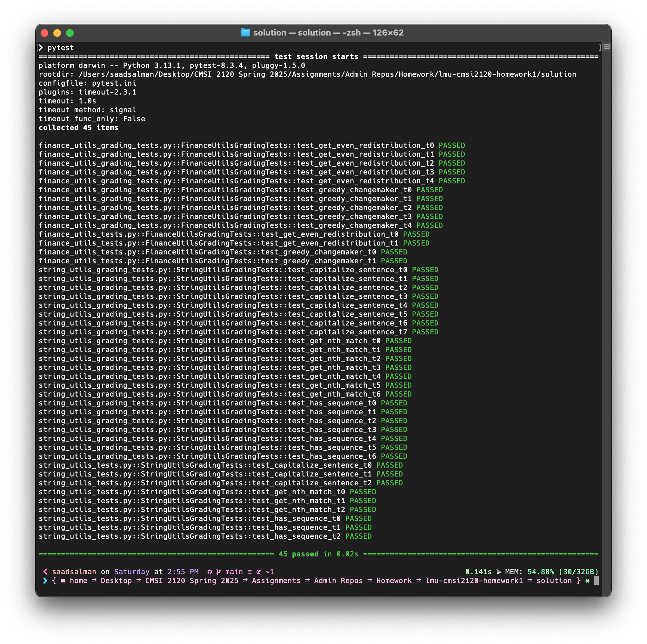Click PASSED on finance grading test_get_even_redistribution_t4
647x644 pixels.
[452, 181]
